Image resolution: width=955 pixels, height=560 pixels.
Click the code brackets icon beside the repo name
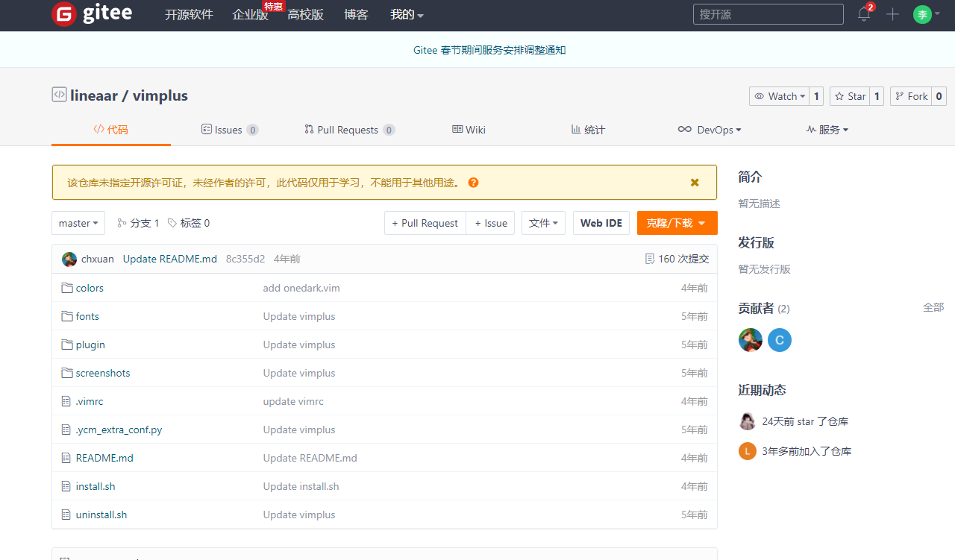point(59,95)
